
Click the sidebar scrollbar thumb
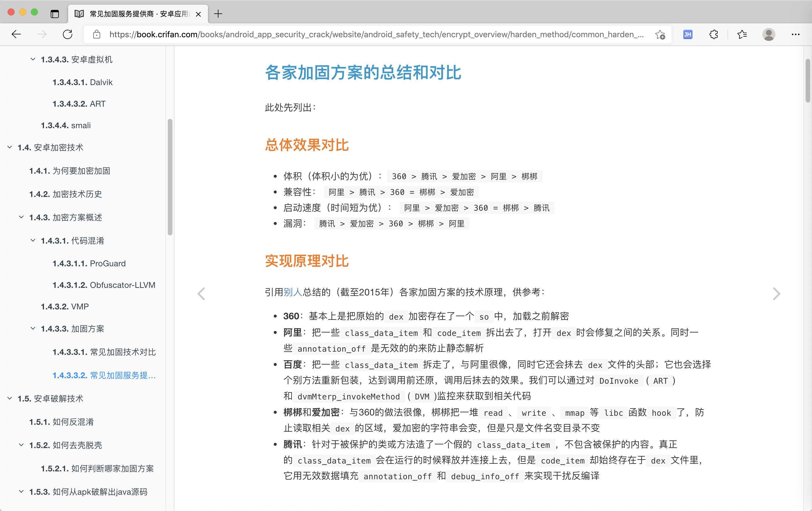(170, 177)
